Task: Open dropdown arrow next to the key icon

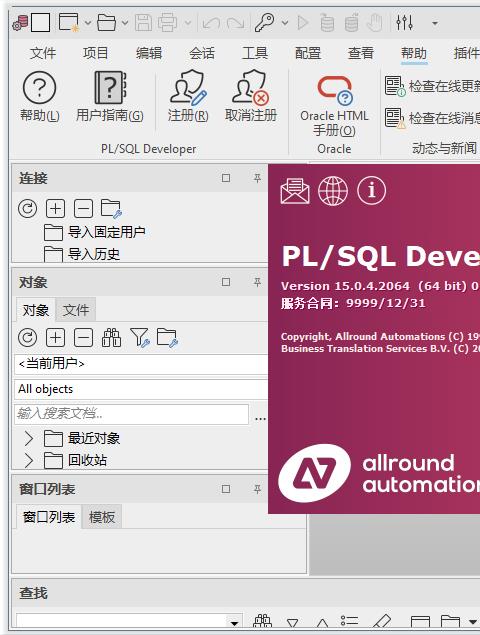Action: (285, 23)
